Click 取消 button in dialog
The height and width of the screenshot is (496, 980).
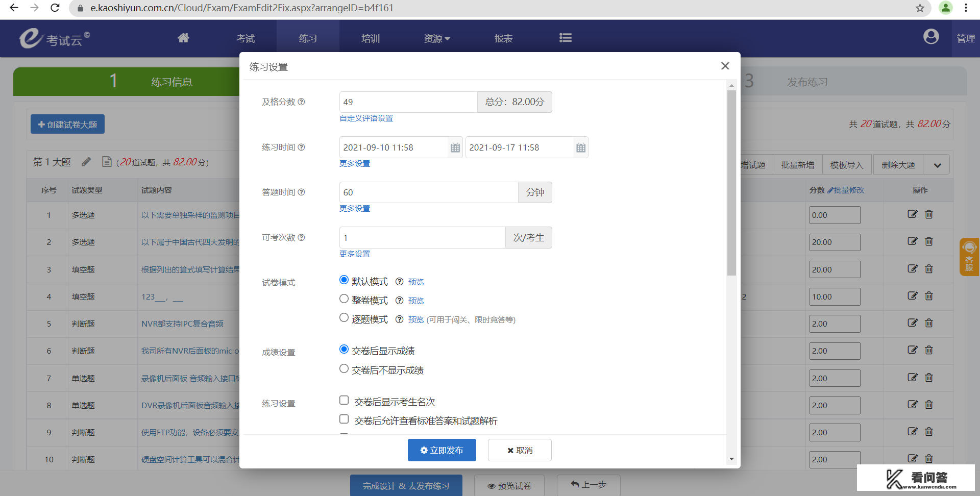tap(520, 450)
